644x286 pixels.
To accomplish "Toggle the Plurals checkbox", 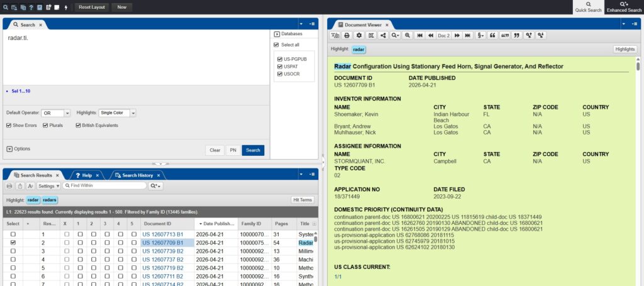I will click(x=45, y=126).
